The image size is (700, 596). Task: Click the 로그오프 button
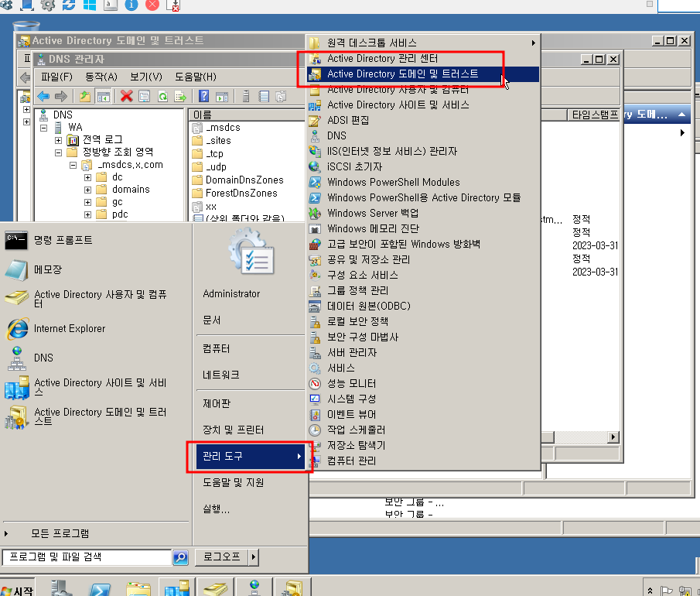221,557
